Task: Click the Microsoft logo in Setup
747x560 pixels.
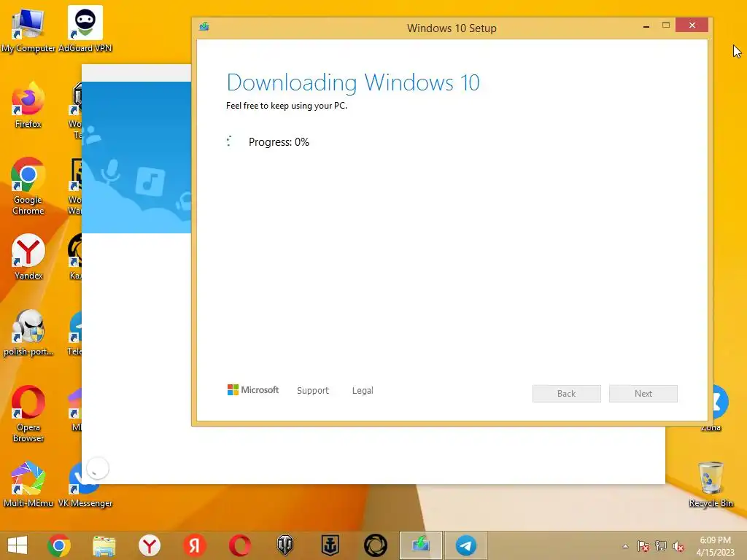Action: pos(253,390)
